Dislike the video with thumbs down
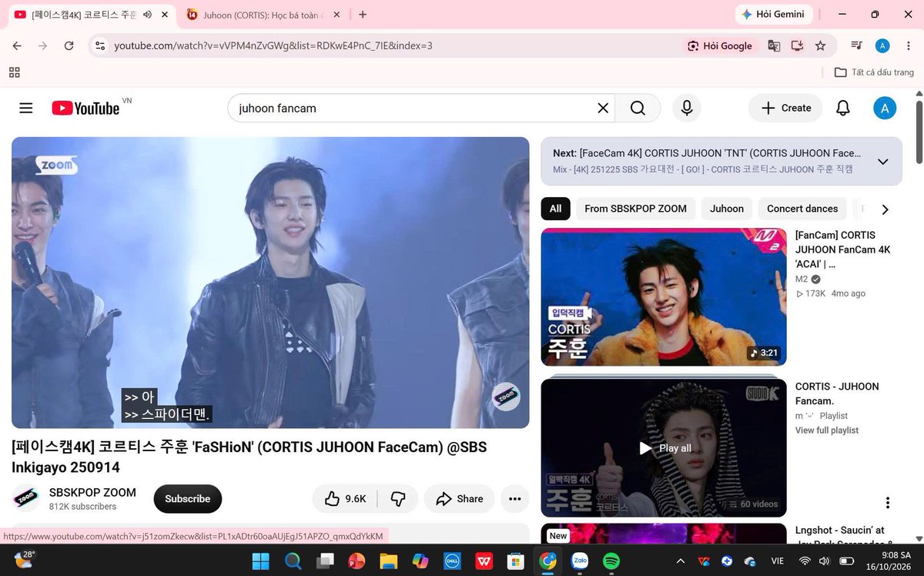This screenshot has height=576, width=924. [398, 499]
